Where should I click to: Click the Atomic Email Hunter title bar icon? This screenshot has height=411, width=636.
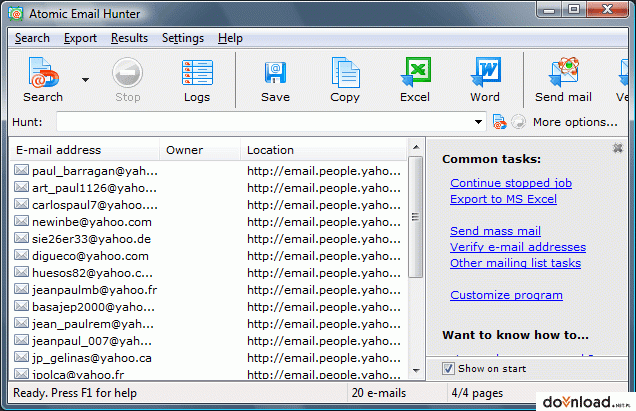tap(15, 13)
